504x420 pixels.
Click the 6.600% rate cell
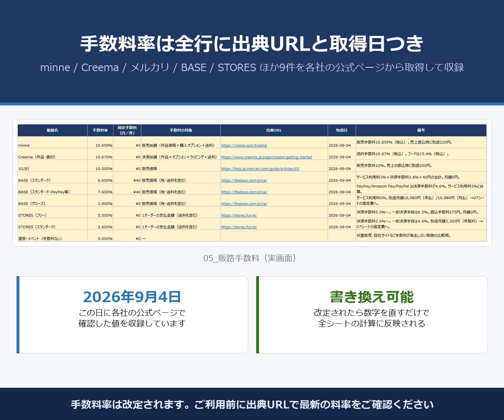pyautogui.click(x=100, y=177)
